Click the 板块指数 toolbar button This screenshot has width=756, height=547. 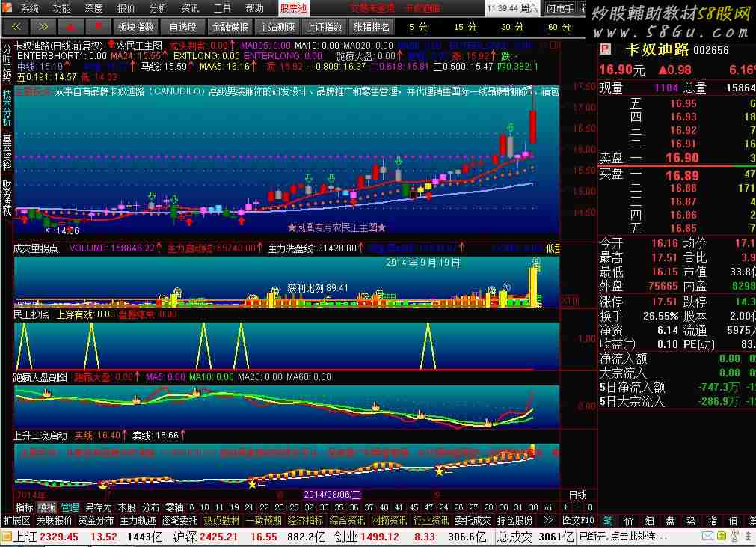[x=136, y=27]
